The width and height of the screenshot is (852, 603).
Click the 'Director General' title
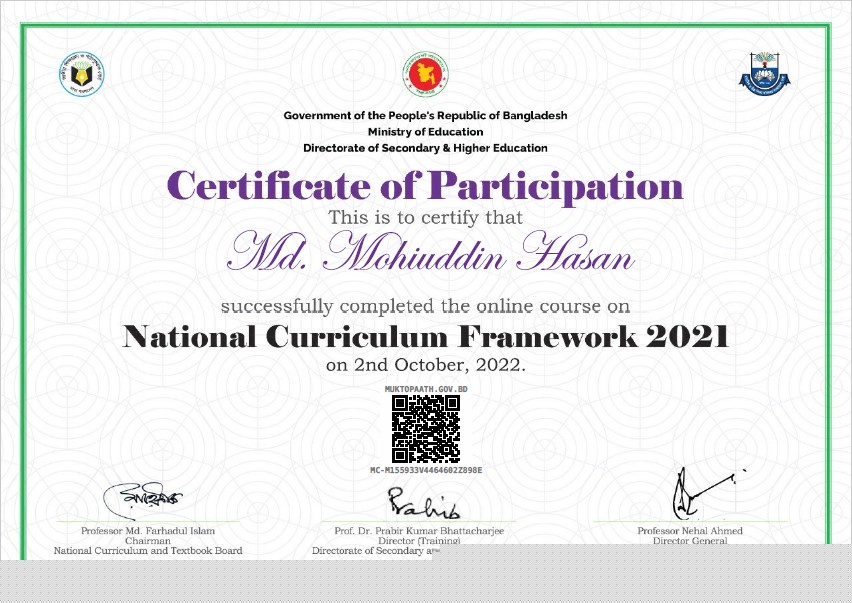click(690, 541)
